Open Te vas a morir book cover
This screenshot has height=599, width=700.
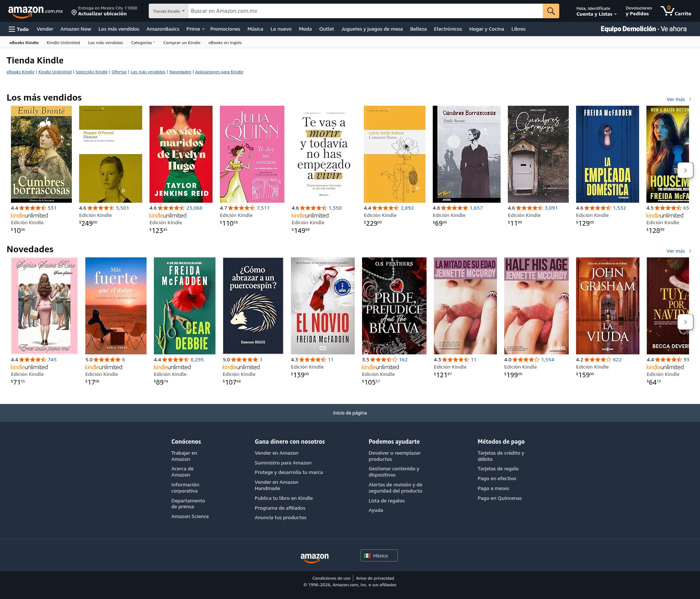pyautogui.click(x=324, y=154)
